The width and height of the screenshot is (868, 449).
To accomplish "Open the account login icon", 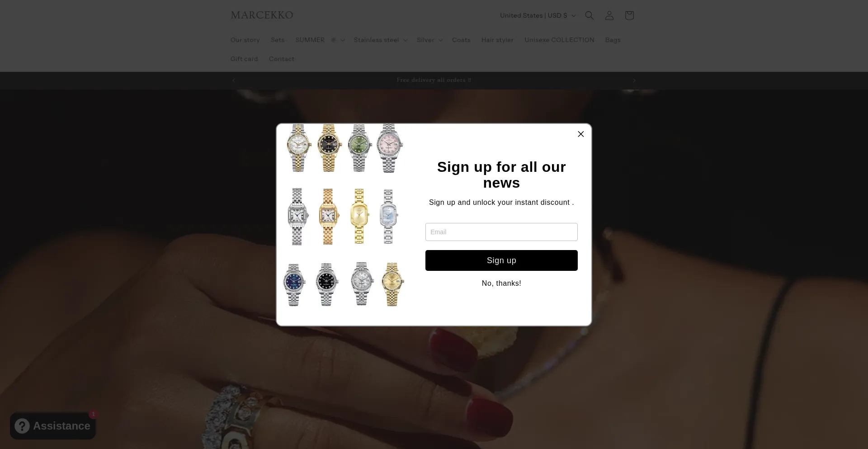I will [x=609, y=15].
